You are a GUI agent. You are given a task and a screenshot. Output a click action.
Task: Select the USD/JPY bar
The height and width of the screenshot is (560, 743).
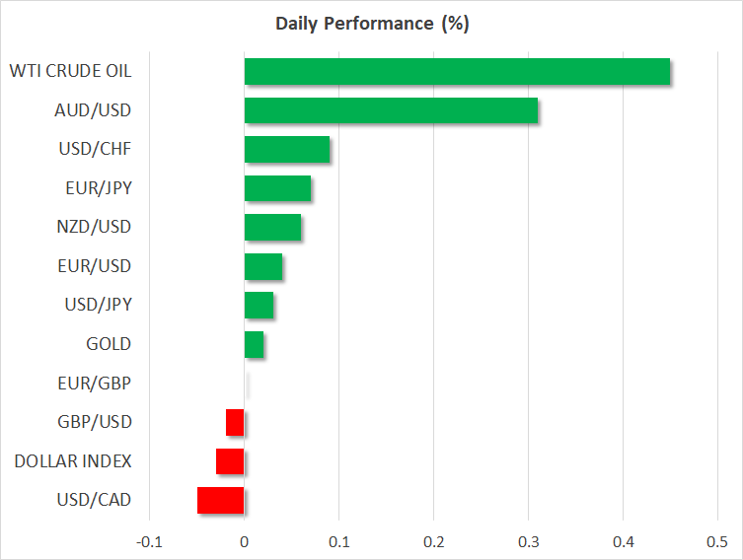click(x=259, y=306)
